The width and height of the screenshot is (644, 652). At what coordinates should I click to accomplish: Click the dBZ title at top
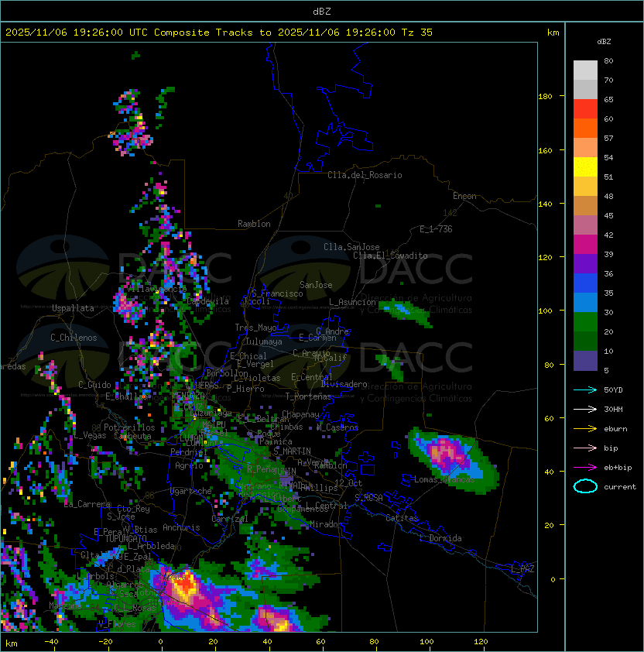(322, 12)
